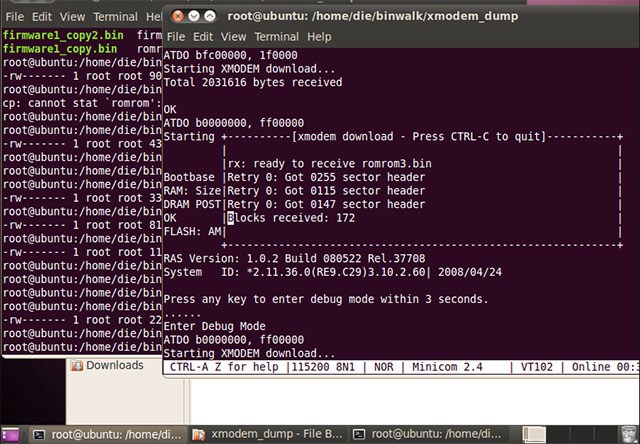
Task: Open Terminal menu in xmodem_dump terminal window
Action: (277, 37)
